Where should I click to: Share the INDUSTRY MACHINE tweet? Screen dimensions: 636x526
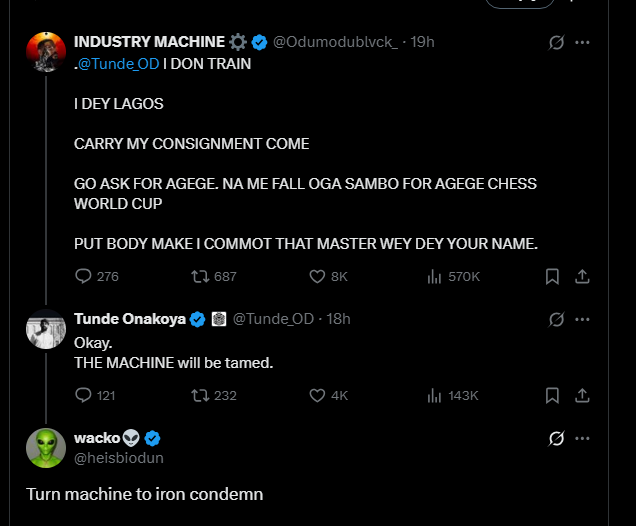(583, 276)
